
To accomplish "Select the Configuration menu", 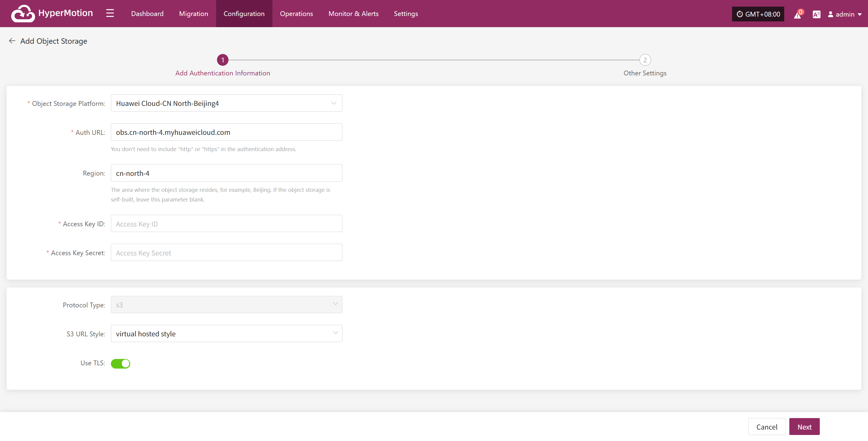I will (244, 14).
